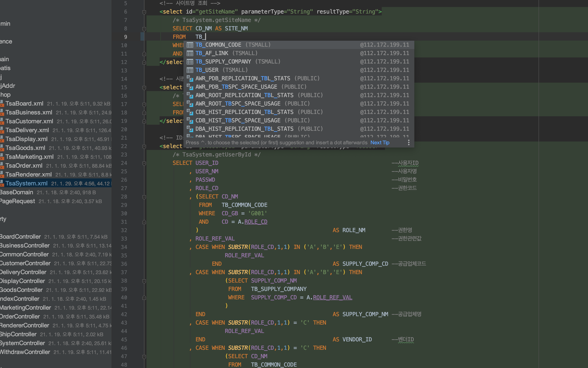Open TsaBoard.xml in project tree

56,104
